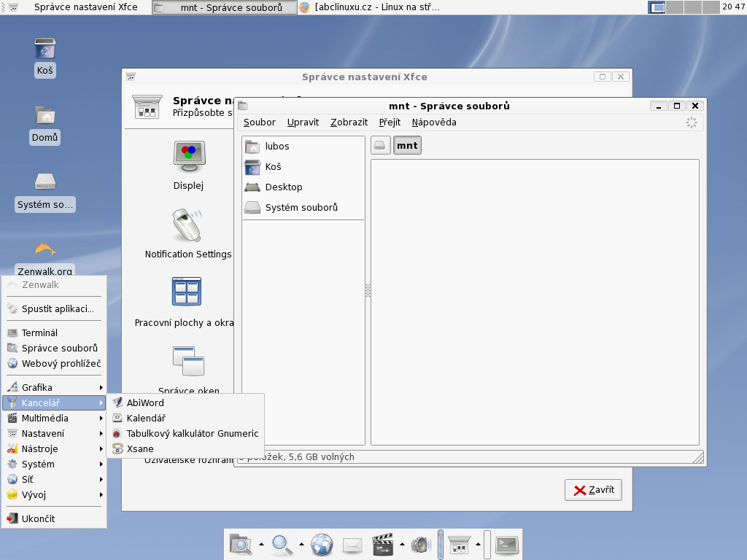
Task: Click mail envelope launcher in bottom panel
Action: [352, 545]
